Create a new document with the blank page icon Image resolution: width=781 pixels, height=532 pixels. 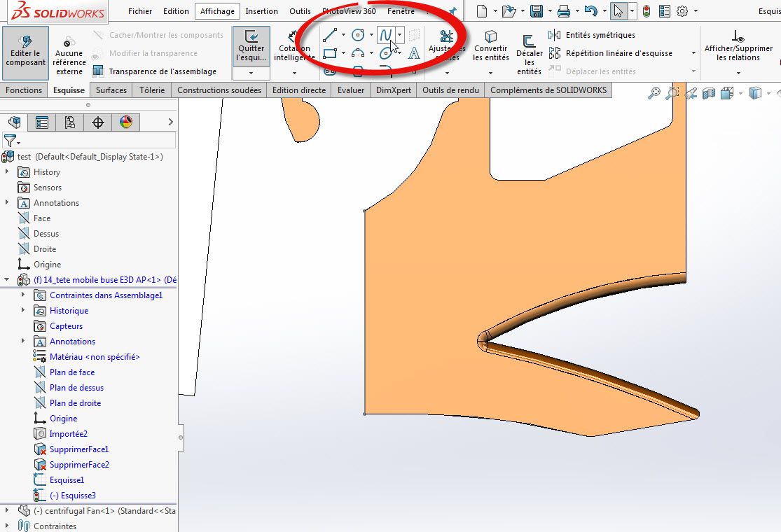[482, 11]
